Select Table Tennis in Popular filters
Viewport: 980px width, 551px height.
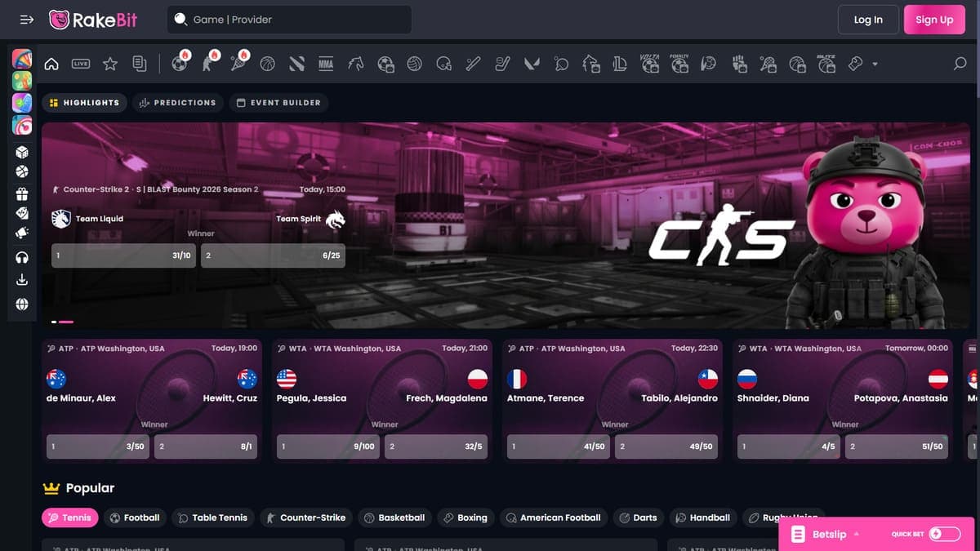coord(212,518)
